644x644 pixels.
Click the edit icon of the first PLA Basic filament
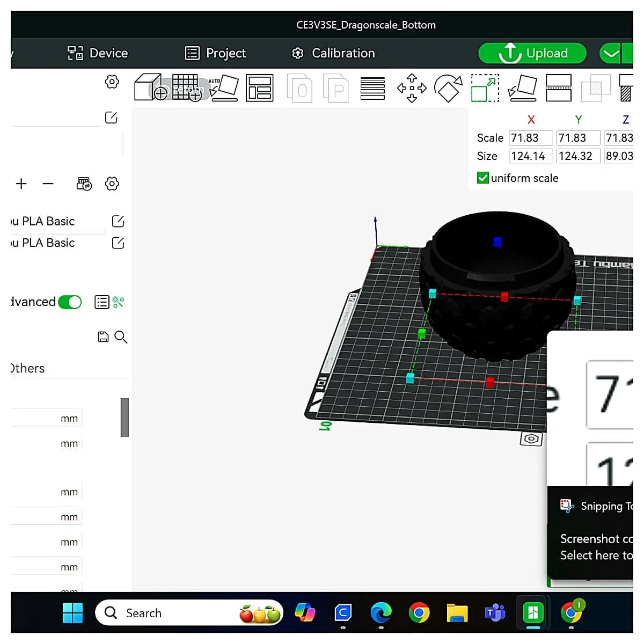click(118, 221)
